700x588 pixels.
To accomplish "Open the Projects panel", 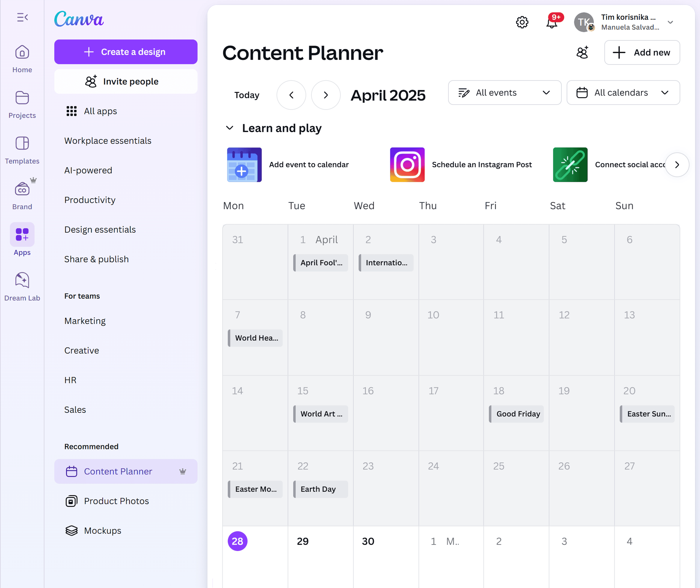I will click(x=22, y=104).
